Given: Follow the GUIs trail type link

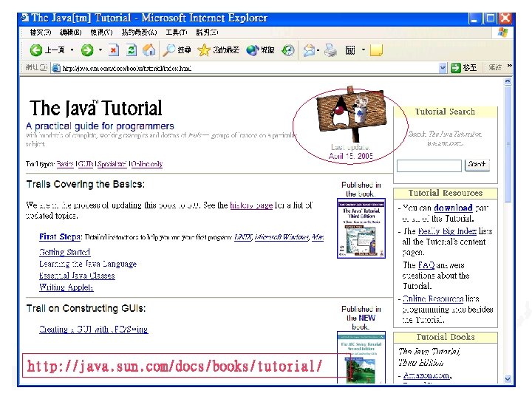Looking at the screenshot, I should pos(86,164).
